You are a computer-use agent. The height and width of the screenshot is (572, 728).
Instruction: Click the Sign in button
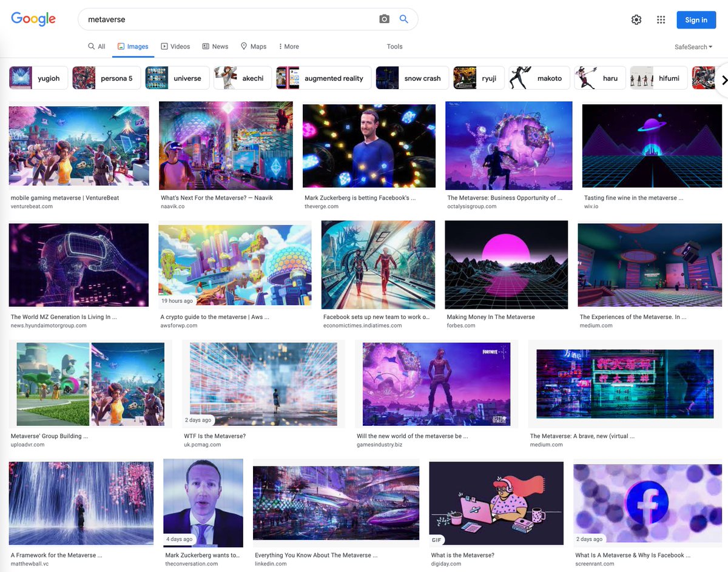[696, 20]
